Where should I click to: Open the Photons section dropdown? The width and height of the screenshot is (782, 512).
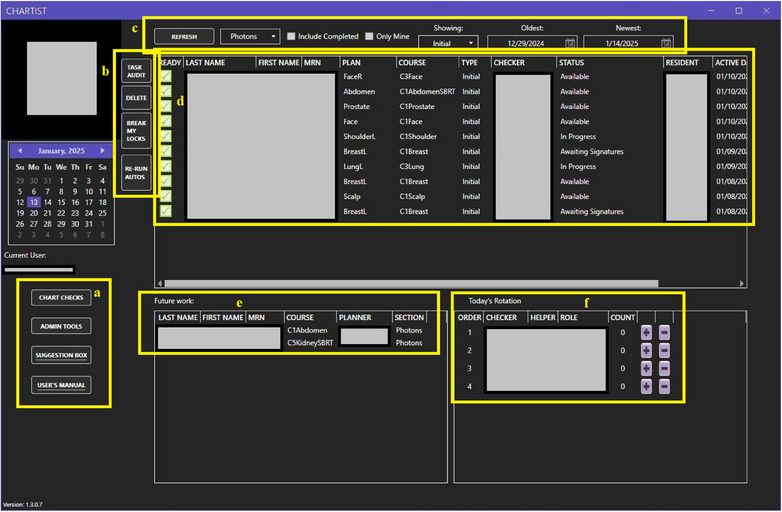click(x=250, y=36)
